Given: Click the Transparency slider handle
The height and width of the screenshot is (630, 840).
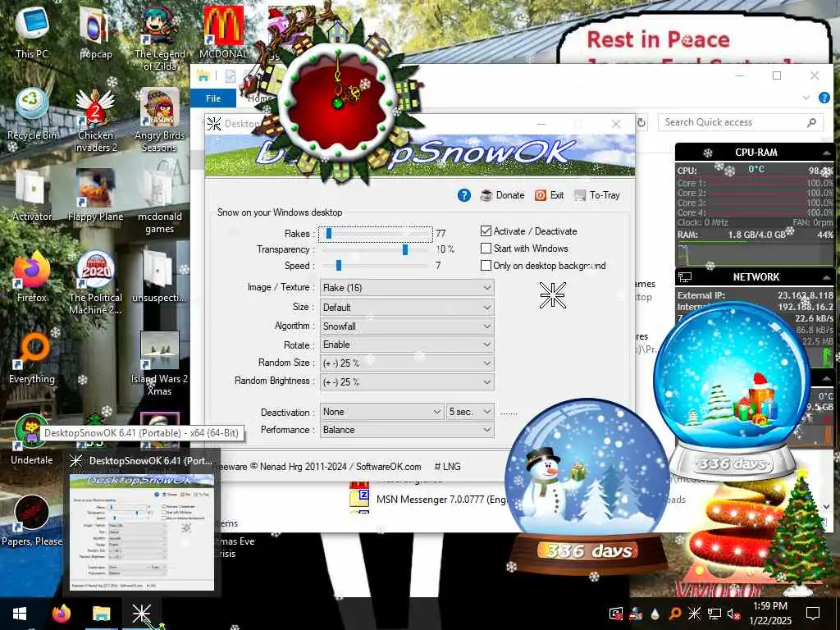Looking at the screenshot, I should pos(405,249).
